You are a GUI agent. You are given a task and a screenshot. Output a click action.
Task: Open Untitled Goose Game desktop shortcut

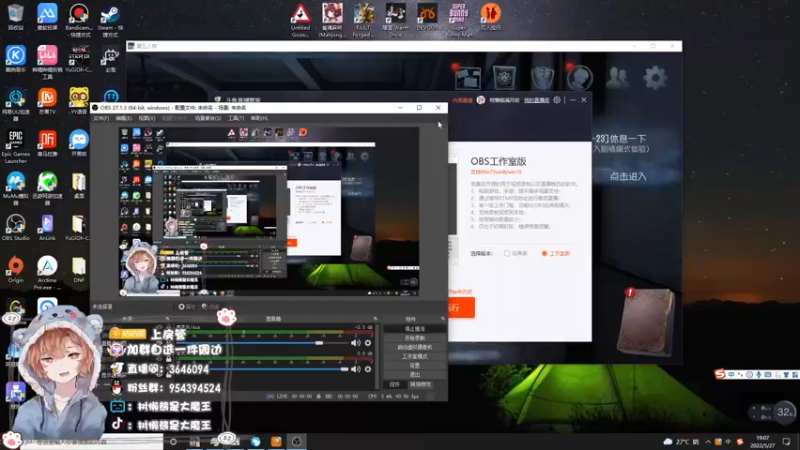(x=301, y=20)
